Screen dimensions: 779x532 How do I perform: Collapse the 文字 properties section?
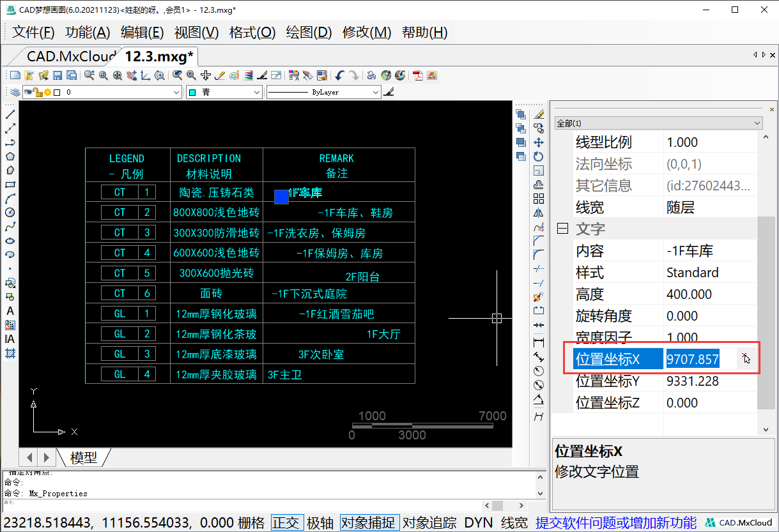[x=563, y=229]
